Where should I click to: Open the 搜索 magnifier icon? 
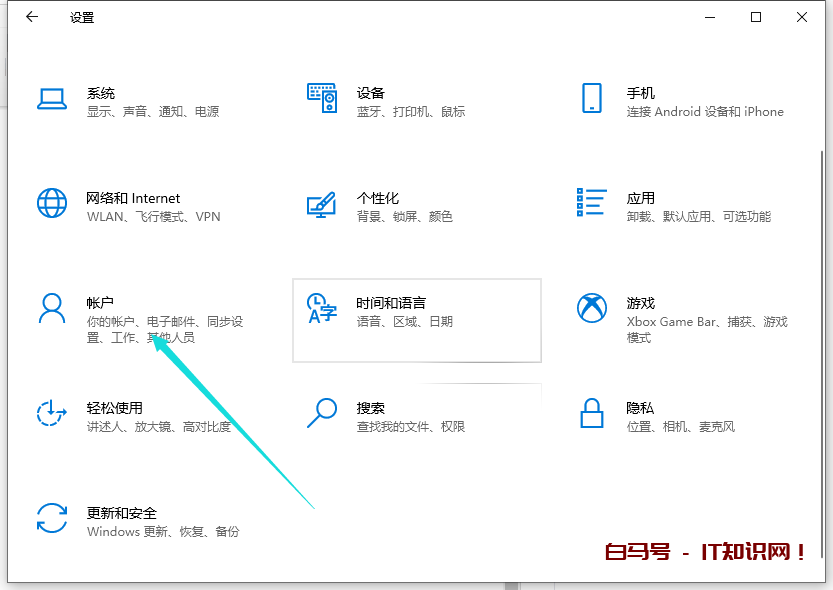(x=322, y=412)
